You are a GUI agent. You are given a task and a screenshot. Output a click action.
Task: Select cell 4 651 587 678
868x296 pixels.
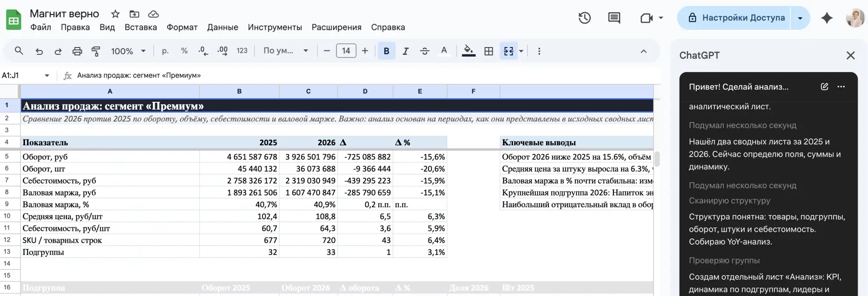coord(239,157)
